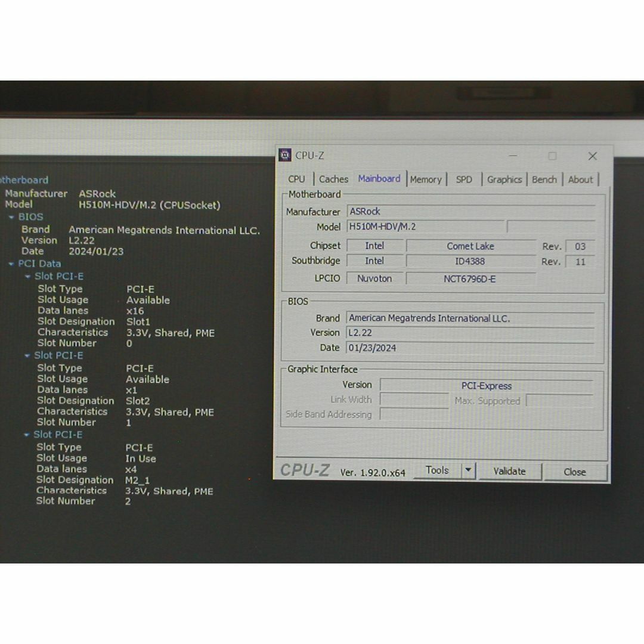
Task: Click the Slot Designation value Slot1
Action: (138, 321)
